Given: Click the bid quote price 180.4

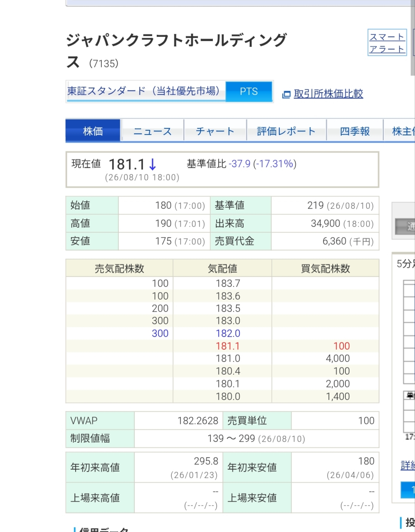Looking at the screenshot, I should (x=228, y=371).
